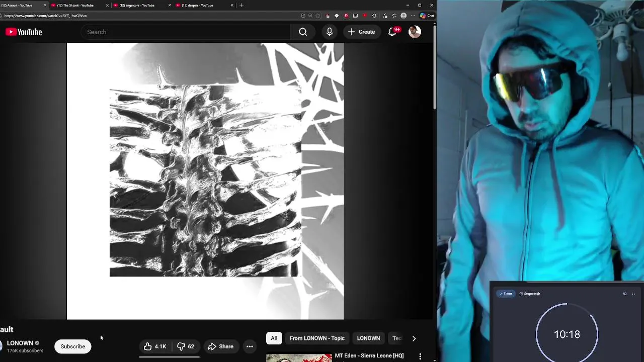Image resolution: width=644 pixels, height=362 pixels.
Task: Select the Timer mode chip
Action: [x=505, y=294]
